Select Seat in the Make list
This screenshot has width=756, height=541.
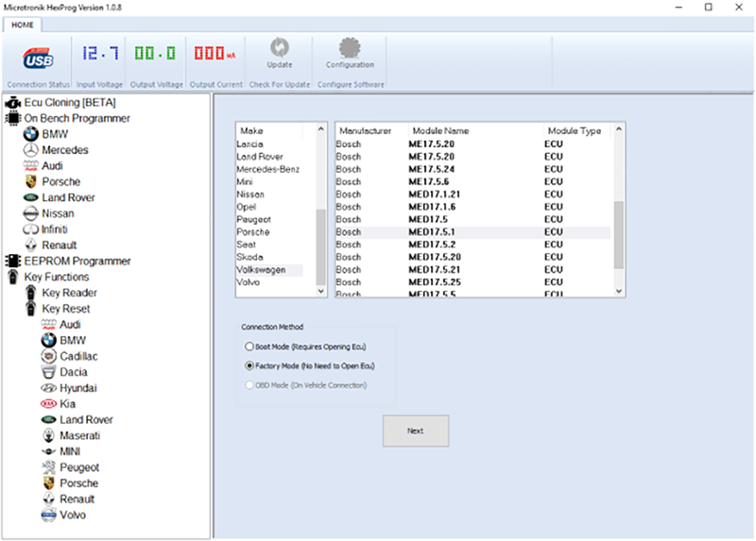pyautogui.click(x=247, y=245)
